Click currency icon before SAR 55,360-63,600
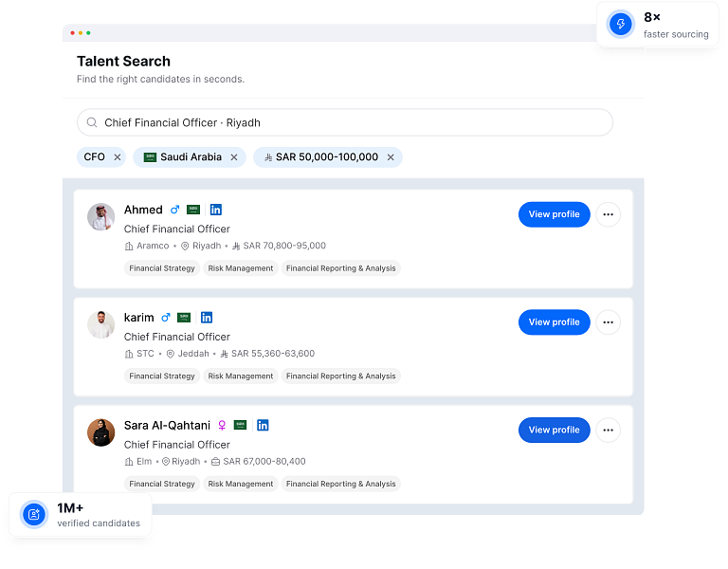 (225, 354)
